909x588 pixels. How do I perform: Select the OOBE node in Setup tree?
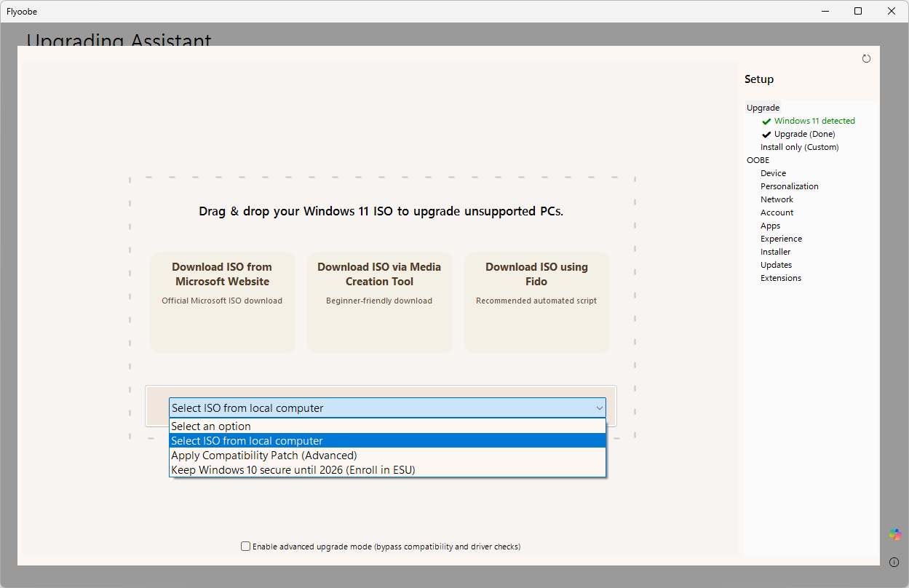pyautogui.click(x=758, y=160)
